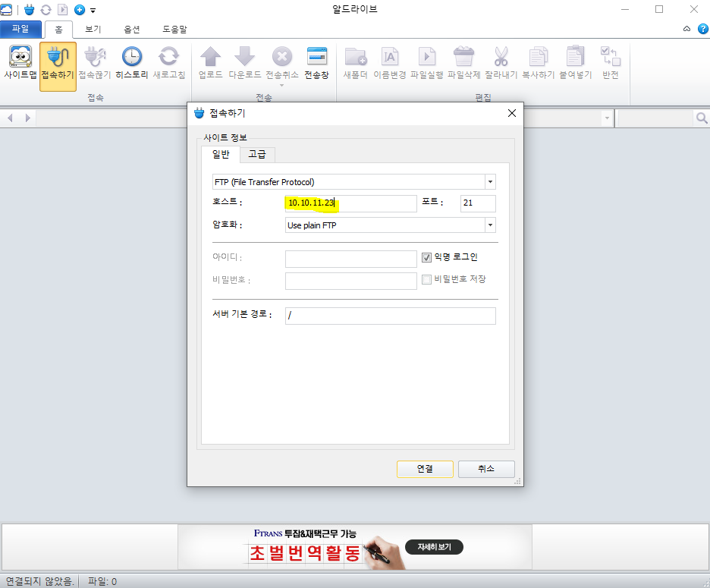The width and height of the screenshot is (710, 588).
Task: Open quick access toolbar customize dropdown
Action: coord(93,10)
